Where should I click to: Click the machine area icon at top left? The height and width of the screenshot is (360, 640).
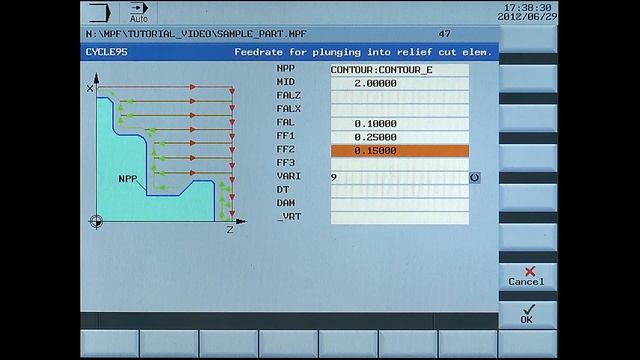click(100, 13)
